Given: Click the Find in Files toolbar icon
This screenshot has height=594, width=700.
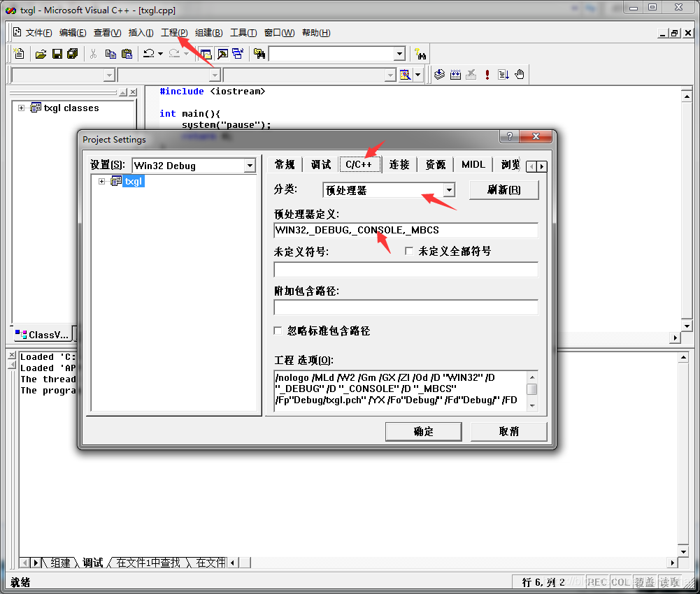Looking at the screenshot, I should (x=259, y=54).
